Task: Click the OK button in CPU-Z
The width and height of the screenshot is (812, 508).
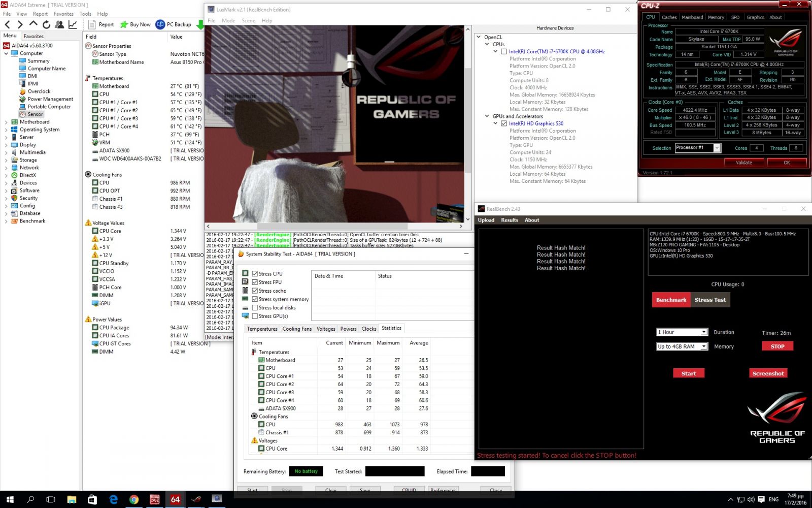Action: coord(787,163)
